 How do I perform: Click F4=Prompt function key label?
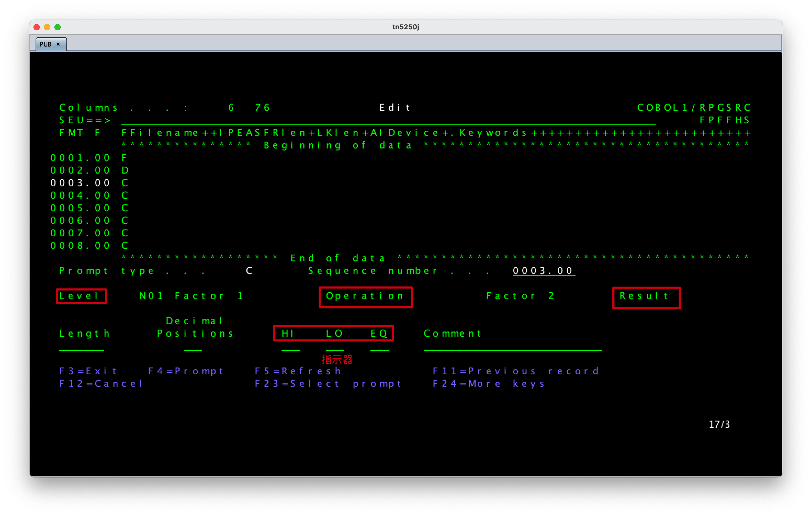[186, 371]
